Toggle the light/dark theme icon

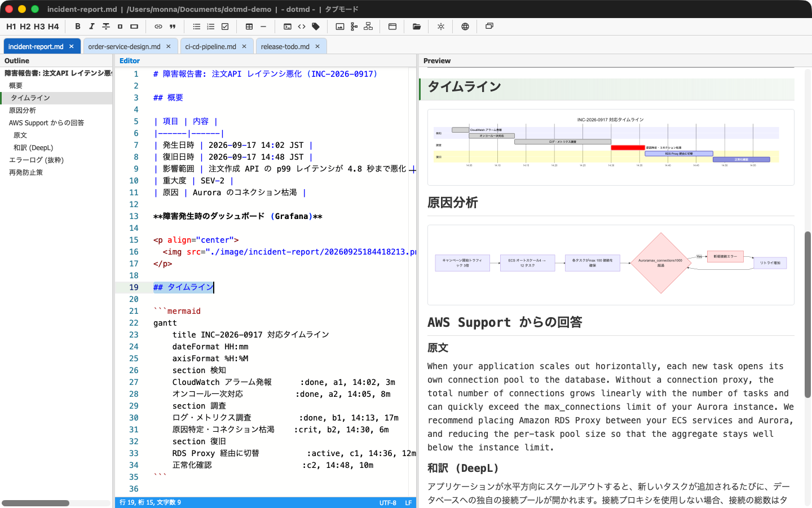point(441,27)
